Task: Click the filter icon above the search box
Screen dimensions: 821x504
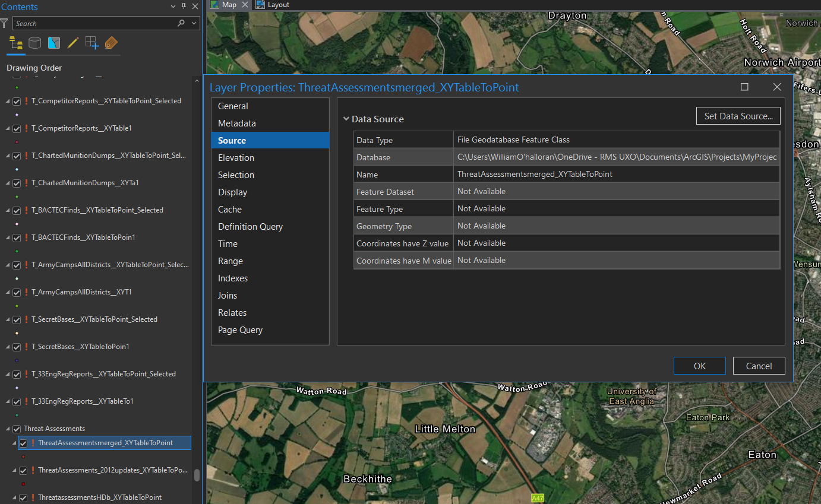Action: (5, 23)
